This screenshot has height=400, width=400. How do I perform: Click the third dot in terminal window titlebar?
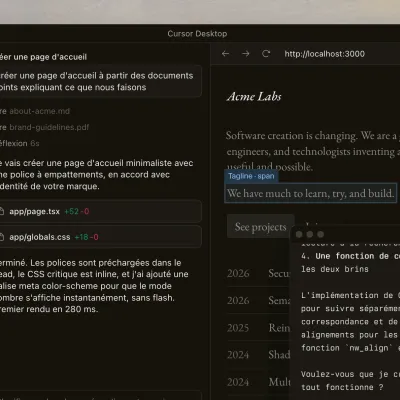(320, 234)
